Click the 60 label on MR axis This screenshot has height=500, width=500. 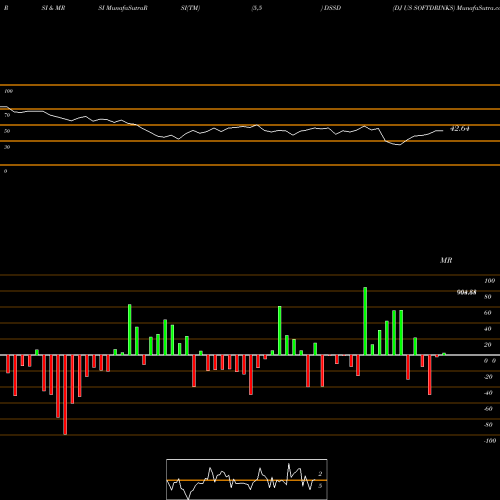[488, 313]
